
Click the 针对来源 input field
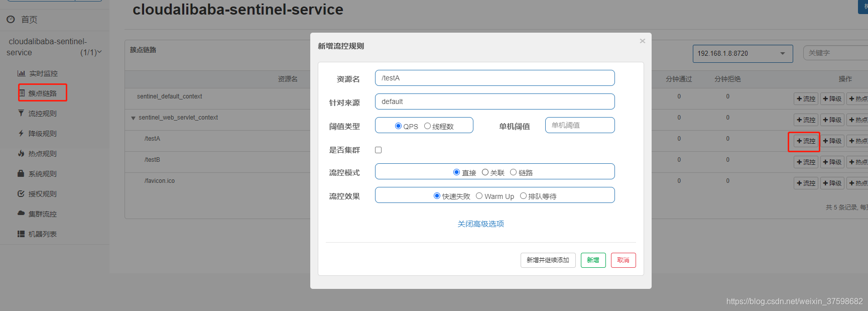pos(494,101)
